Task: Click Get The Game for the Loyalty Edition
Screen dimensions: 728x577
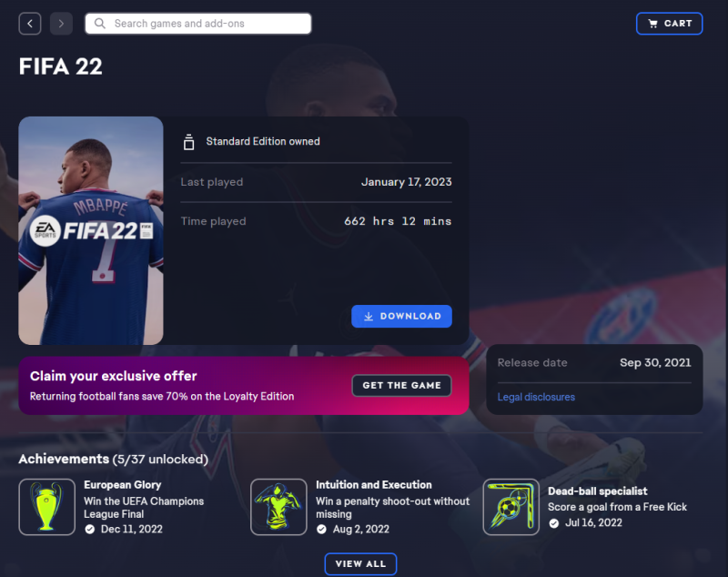Action: click(401, 385)
